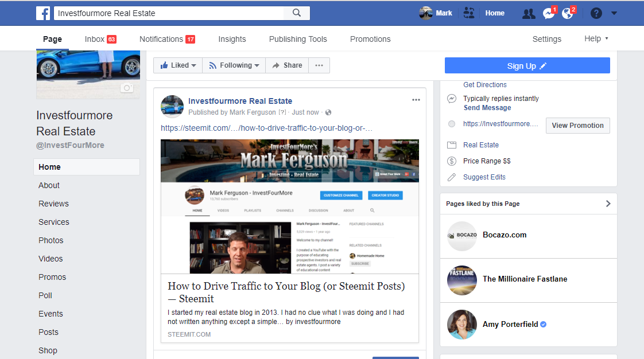The width and height of the screenshot is (644, 359).
Task: Open the Notifications tab
Action: pos(167,39)
